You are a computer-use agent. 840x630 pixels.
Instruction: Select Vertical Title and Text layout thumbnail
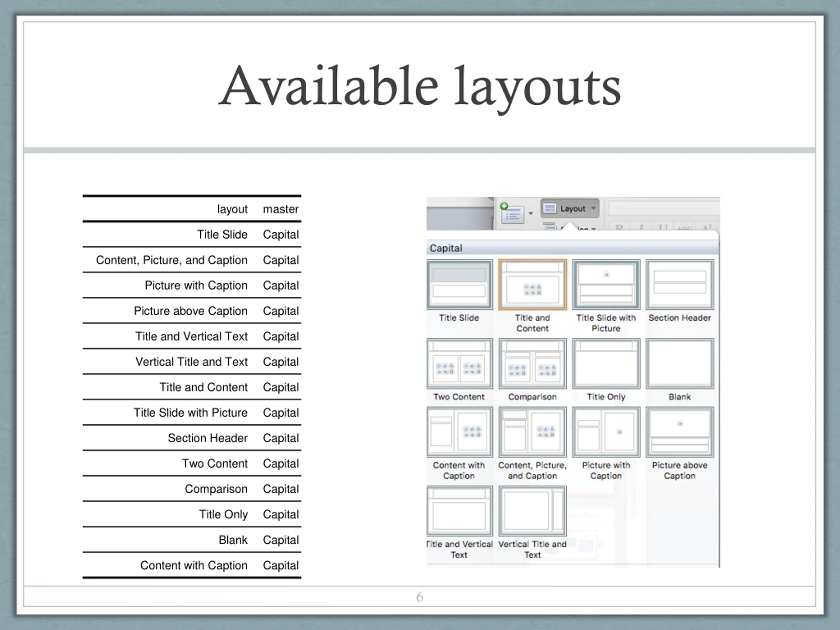[533, 511]
